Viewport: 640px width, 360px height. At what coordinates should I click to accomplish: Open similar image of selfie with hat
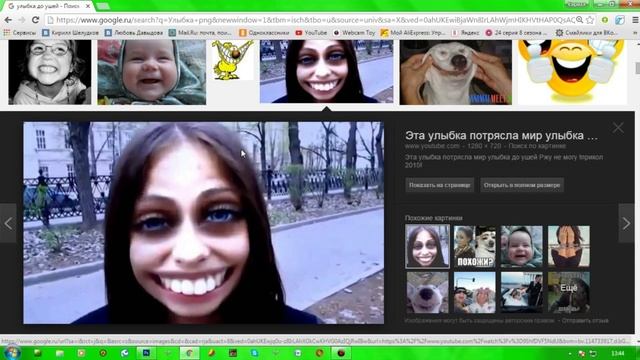pyautogui.click(x=475, y=292)
